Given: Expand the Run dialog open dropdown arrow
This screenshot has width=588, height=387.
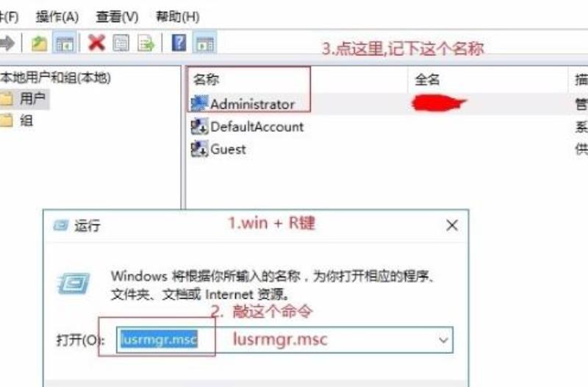Looking at the screenshot, I should click(x=444, y=340).
